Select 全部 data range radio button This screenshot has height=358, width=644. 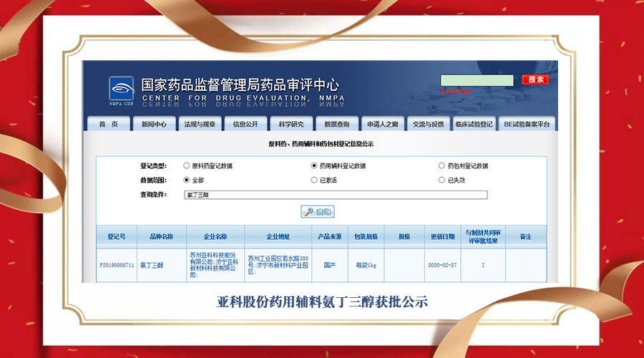187,180
